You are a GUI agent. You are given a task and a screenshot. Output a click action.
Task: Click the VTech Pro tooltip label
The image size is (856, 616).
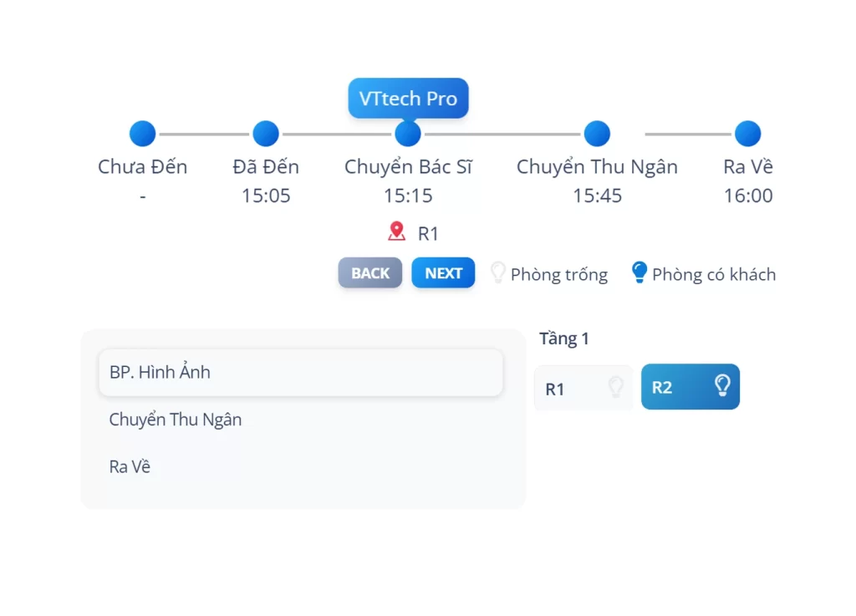(x=408, y=99)
